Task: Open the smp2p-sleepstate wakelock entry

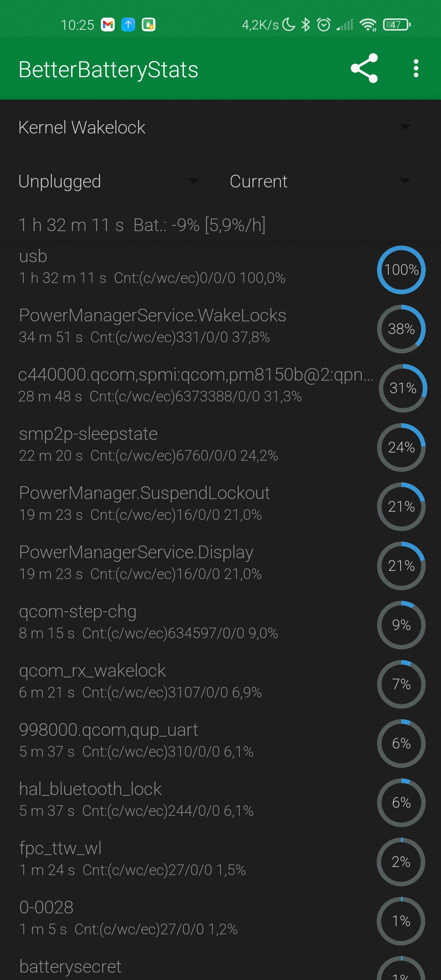Action: (x=220, y=445)
